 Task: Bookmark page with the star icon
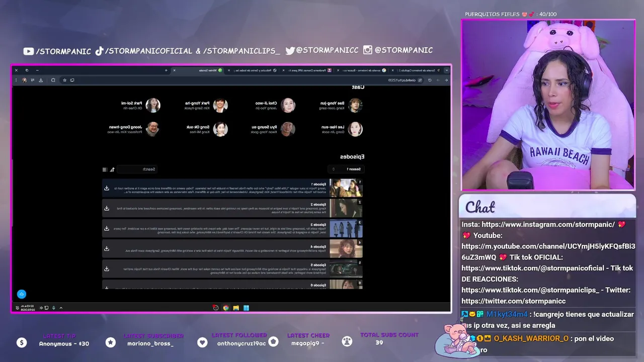[x=64, y=80]
